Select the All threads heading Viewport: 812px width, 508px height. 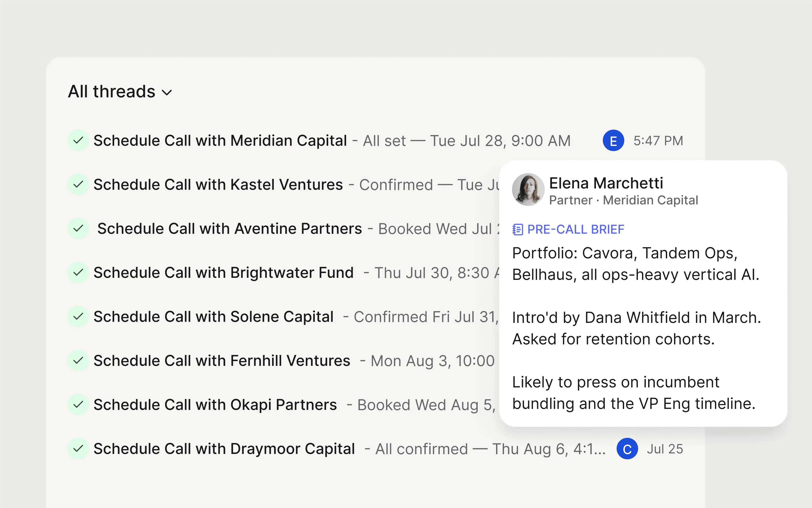coord(112,91)
